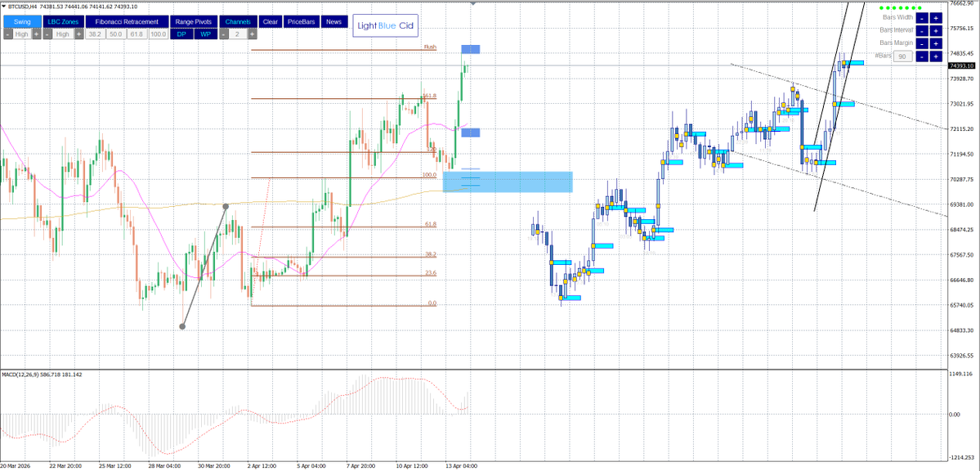Select the swing line's lower gray anchor point
Screen dimensions: 980x471
[182, 326]
